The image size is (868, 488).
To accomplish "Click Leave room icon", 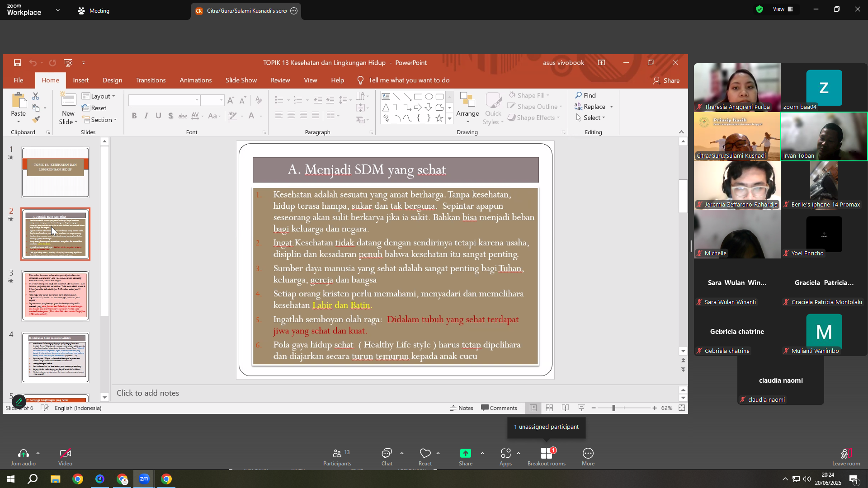I will (846, 457).
